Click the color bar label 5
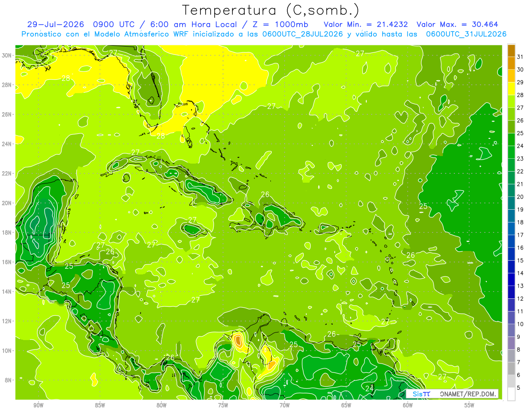 click(519, 388)
